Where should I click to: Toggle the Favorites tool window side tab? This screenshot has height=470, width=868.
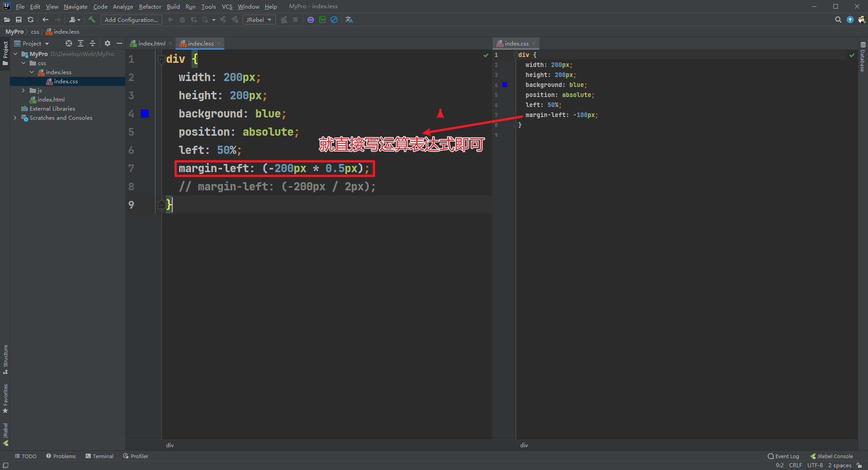[5, 398]
